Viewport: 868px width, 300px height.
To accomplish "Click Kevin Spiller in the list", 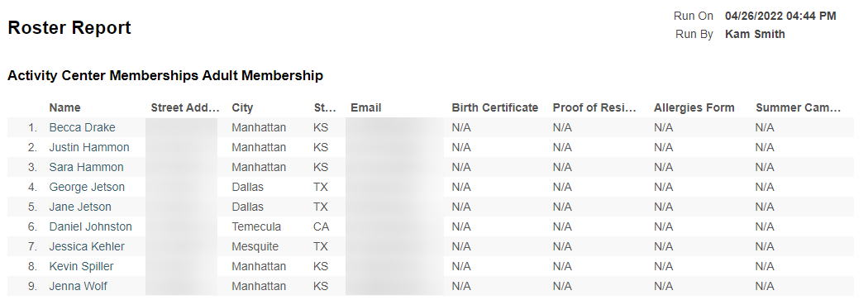I will (81, 267).
